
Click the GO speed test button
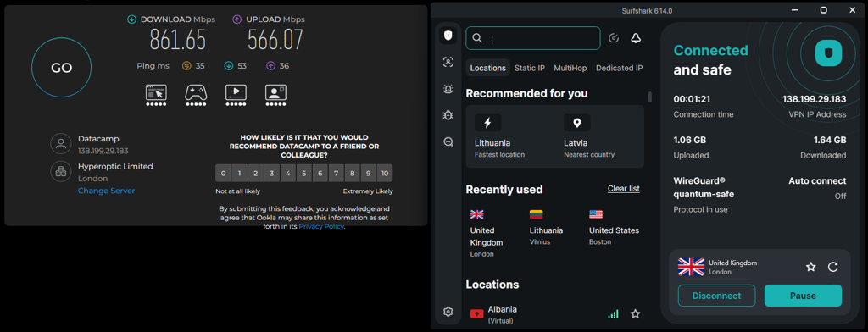pyautogui.click(x=61, y=68)
